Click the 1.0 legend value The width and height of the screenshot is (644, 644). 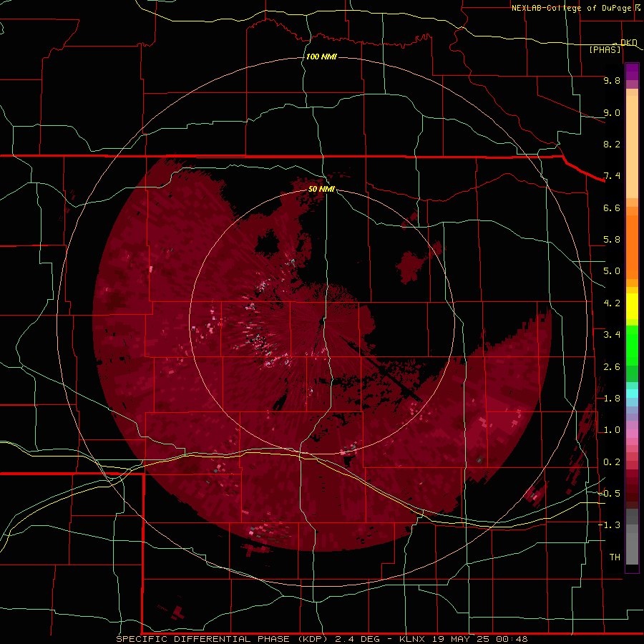point(612,430)
